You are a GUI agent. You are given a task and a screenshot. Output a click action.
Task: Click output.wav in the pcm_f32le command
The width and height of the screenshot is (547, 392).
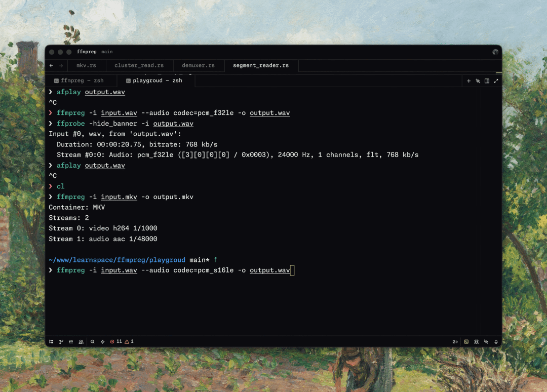point(269,113)
